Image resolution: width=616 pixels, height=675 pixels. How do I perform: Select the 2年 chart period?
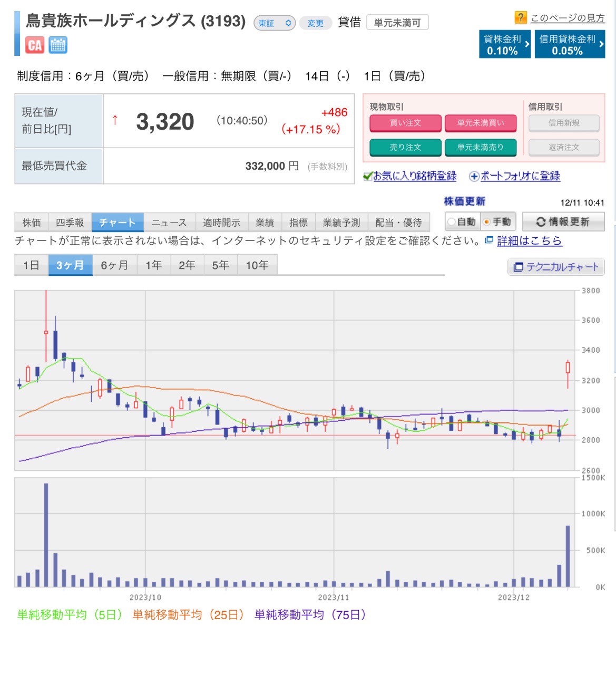pos(187,265)
